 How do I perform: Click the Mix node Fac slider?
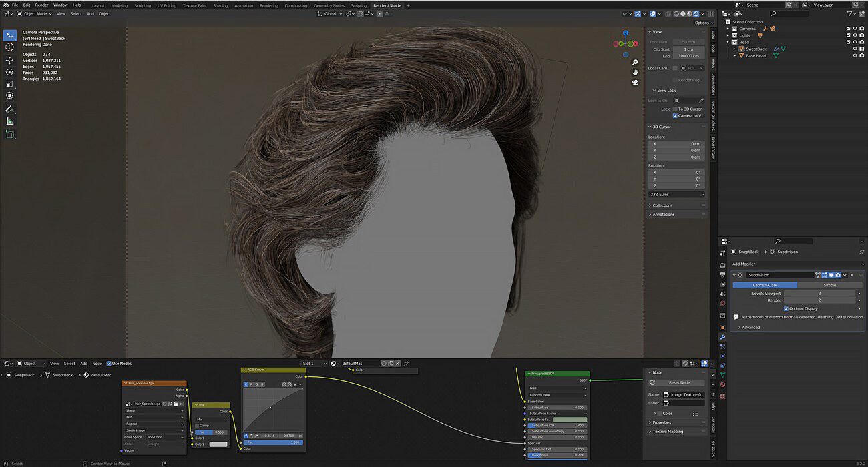(210, 432)
